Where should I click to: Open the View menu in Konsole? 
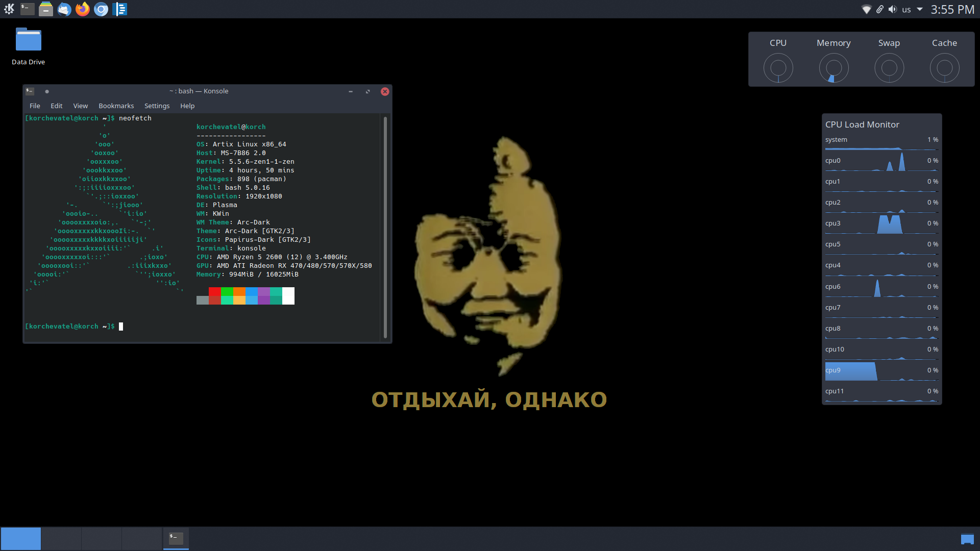pos(80,106)
